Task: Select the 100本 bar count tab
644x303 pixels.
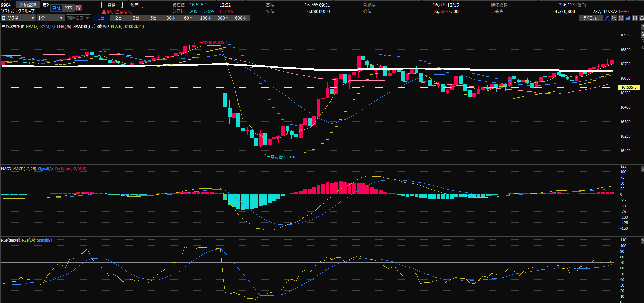Action: (x=206, y=18)
